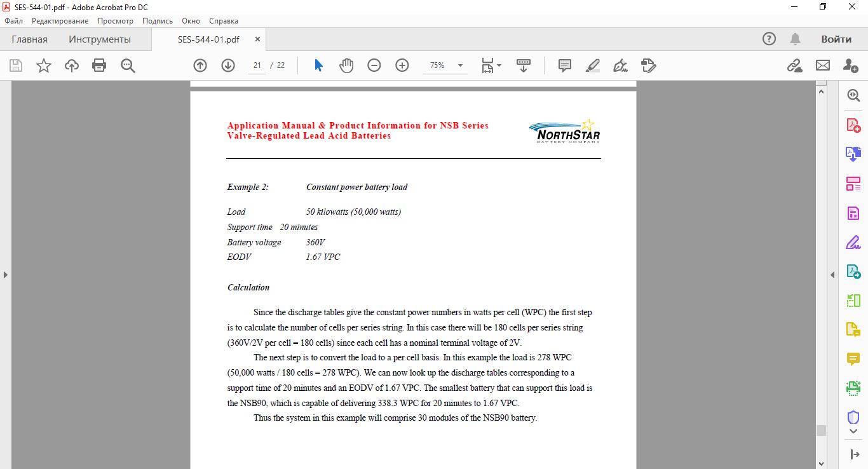The height and width of the screenshot is (469, 868).
Task: Print the document
Action: coord(99,65)
